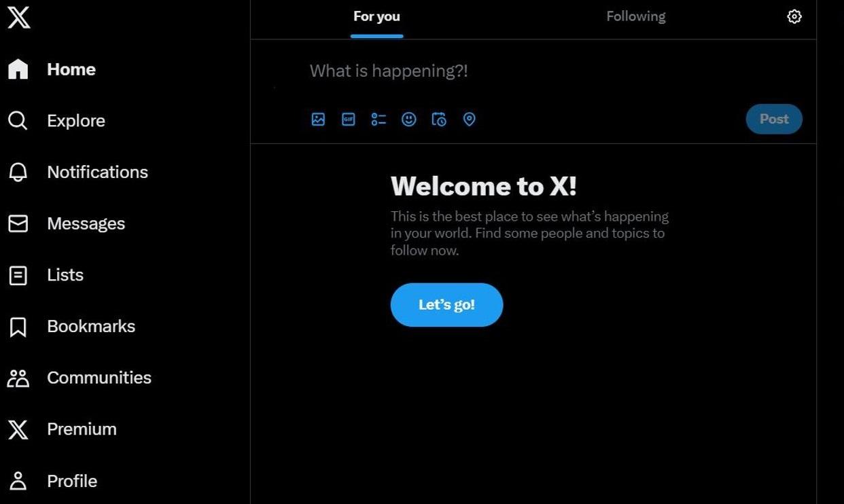Open timeline settings gear icon
The height and width of the screenshot is (504, 844).
click(x=794, y=17)
